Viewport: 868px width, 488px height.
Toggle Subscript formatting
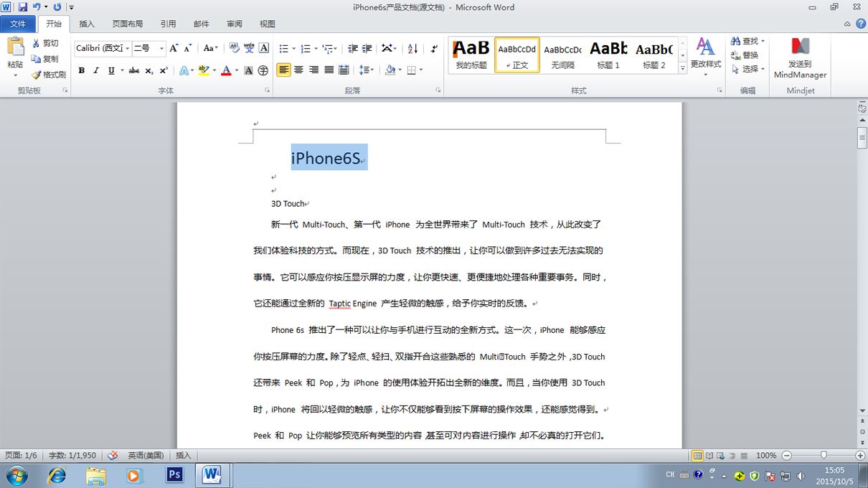[148, 70]
